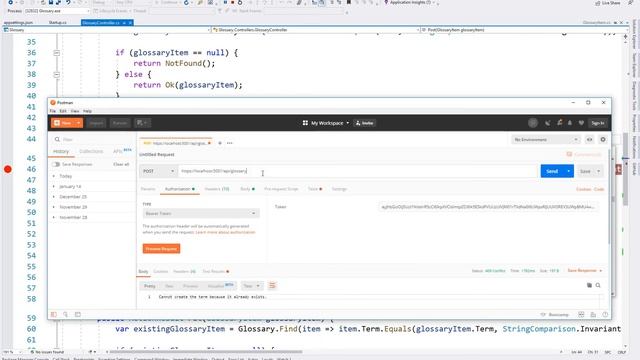The image size is (640, 360).
Task: Switch to the History sidebar tab
Action: (61, 151)
